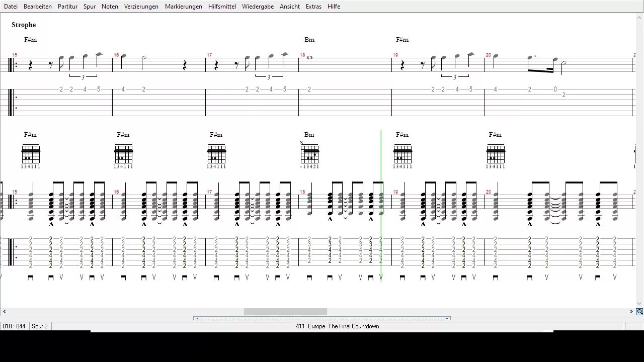Viewport: 644px width, 362px height.
Task: Click the repeat start sign of the upper tablature
Action: 13,103
